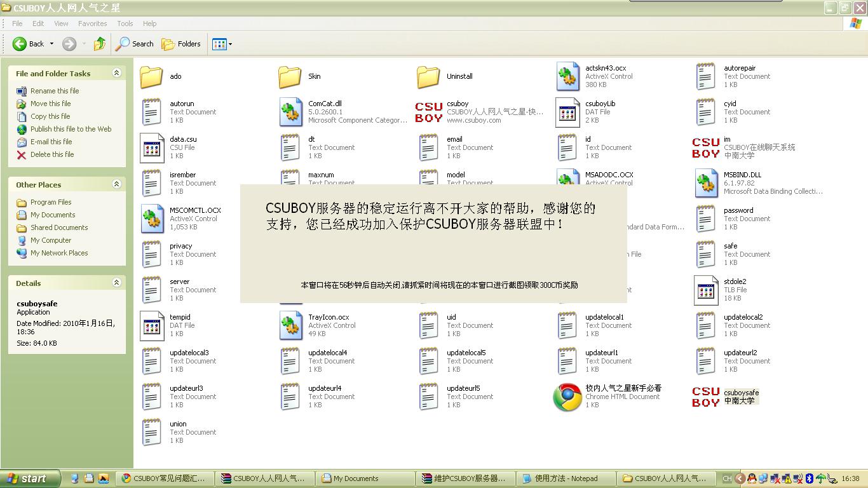
Task: Select the csuboysafe application icon
Action: [x=706, y=396]
